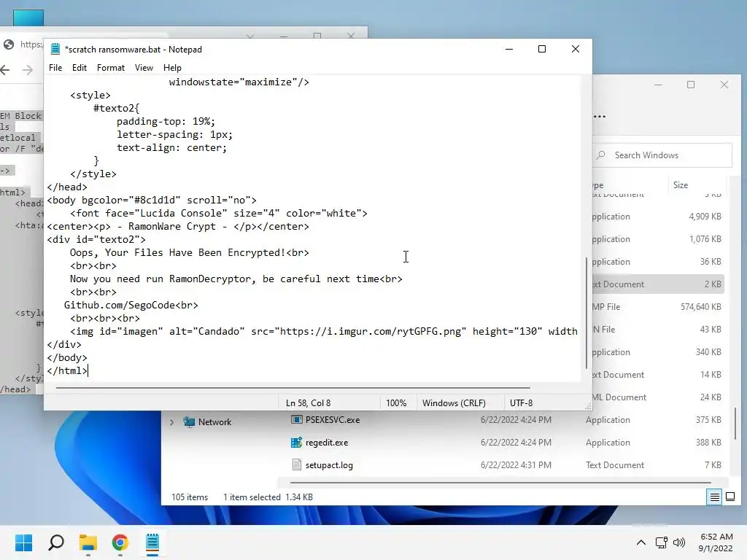The height and width of the screenshot is (560, 747).
Task: Show hidden tray icons chevron
Action: [640, 542]
